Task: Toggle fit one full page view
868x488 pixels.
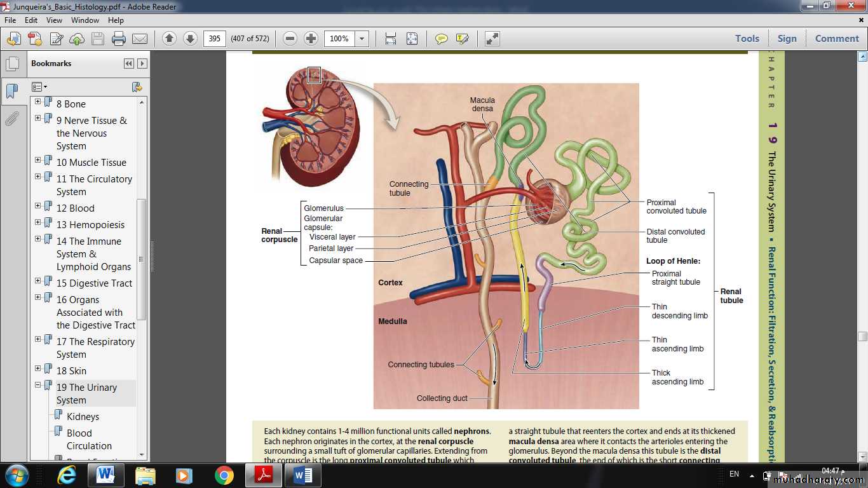Action: pos(412,39)
